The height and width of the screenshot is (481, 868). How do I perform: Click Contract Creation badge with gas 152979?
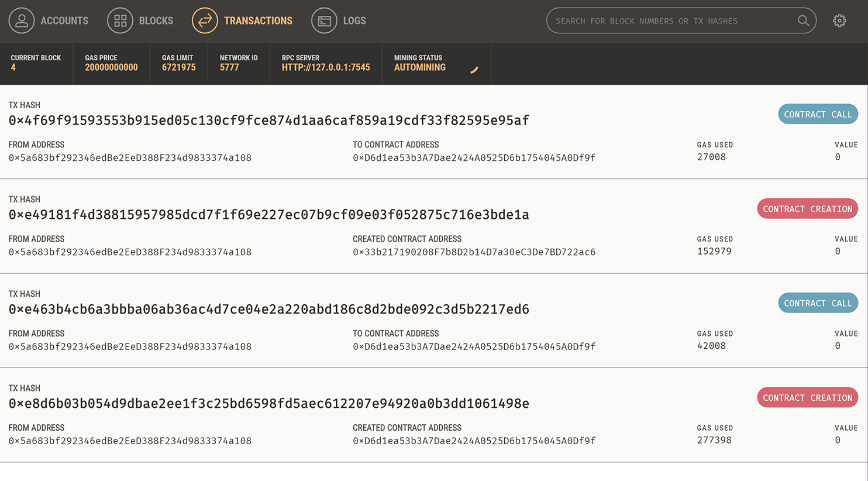click(807, 209)
